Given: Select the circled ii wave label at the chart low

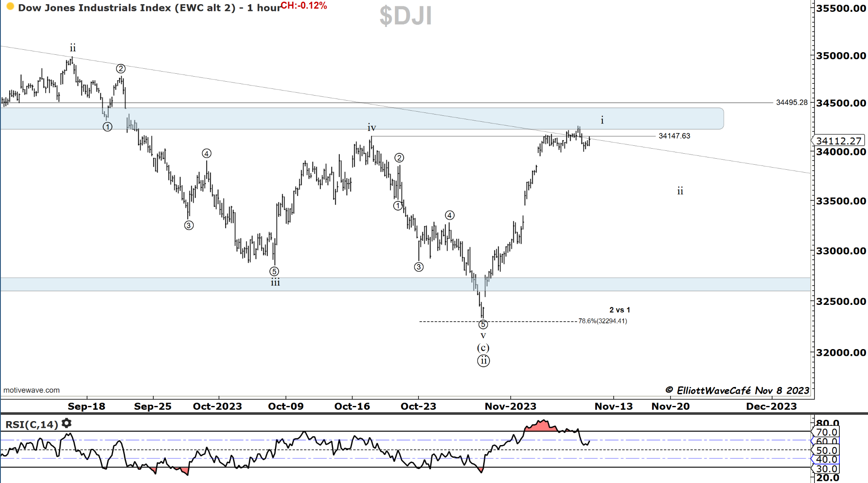Looking at the screenshot, I should tap(483, 361).
